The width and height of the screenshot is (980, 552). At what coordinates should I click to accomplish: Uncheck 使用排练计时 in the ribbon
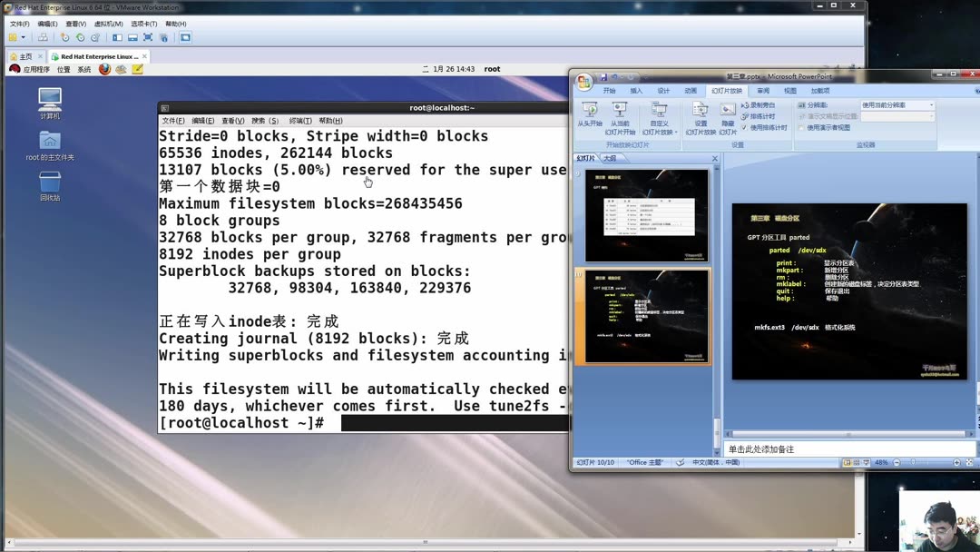click(x=745, y=127)
